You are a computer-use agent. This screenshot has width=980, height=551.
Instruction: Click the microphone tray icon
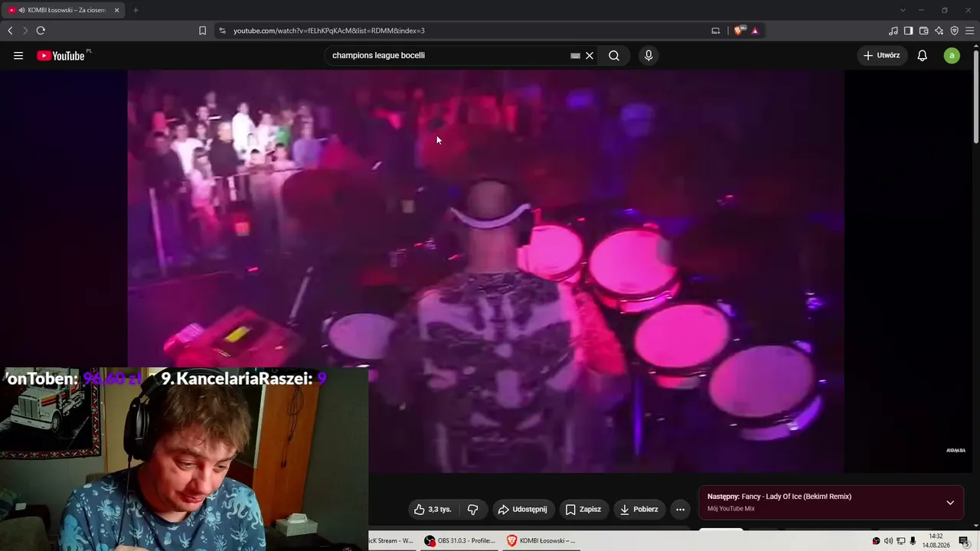(x=913, y=541)
